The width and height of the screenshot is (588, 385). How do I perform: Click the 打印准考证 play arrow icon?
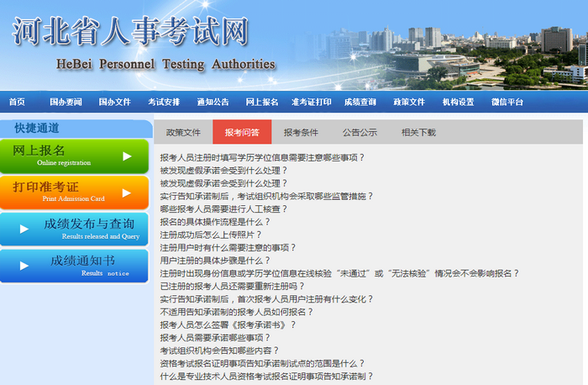(128, 192)
